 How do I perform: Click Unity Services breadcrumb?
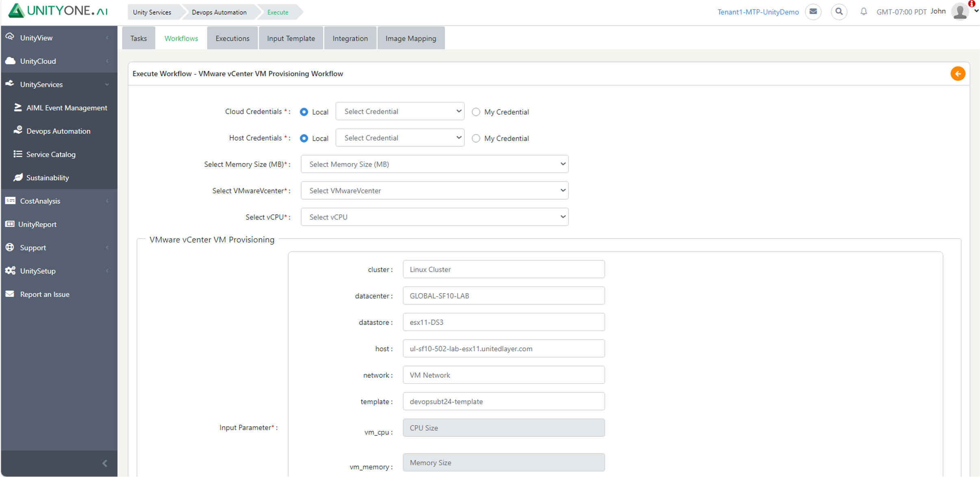pos(152,12)
